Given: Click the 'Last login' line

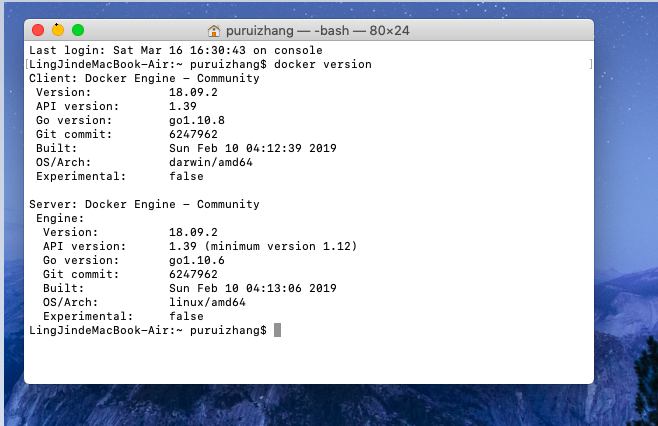Looking at the screenshot, I should pyautogui.click(x=175, y=50).
